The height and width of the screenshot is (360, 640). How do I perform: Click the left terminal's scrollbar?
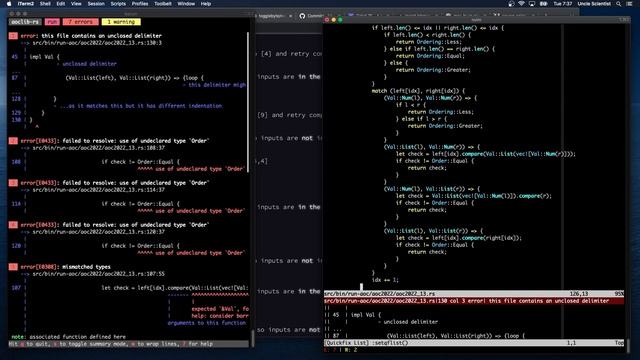tap(248, 102)
